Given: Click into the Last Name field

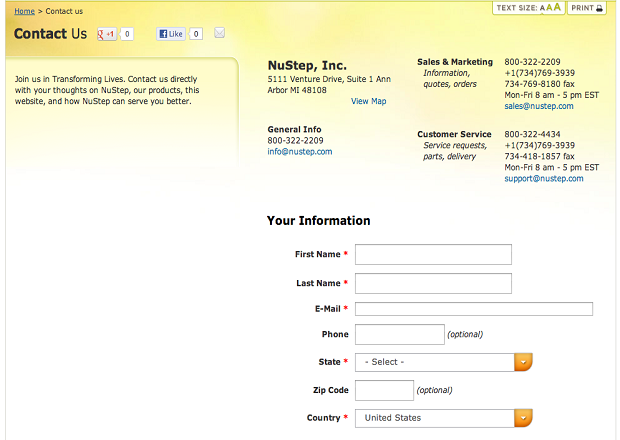Looking at the screenshot, I should (433, 283).
